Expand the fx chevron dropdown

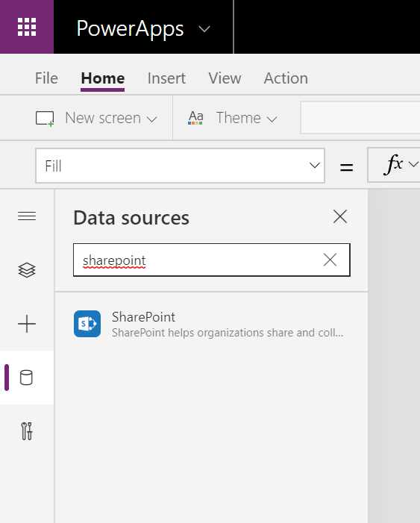413,164
